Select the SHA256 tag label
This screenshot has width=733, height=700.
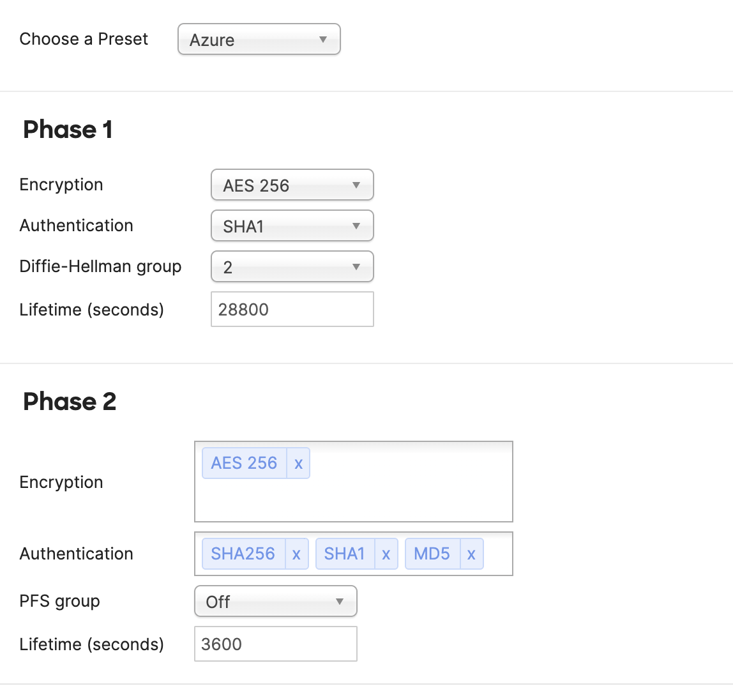[243, 554]
